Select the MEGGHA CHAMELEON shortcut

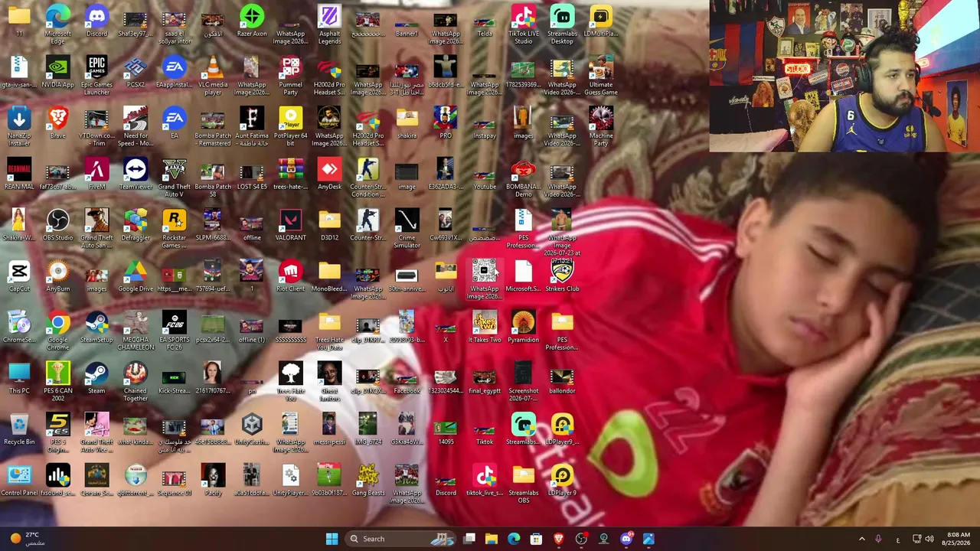pyautogui.click(x=136, y=331)
